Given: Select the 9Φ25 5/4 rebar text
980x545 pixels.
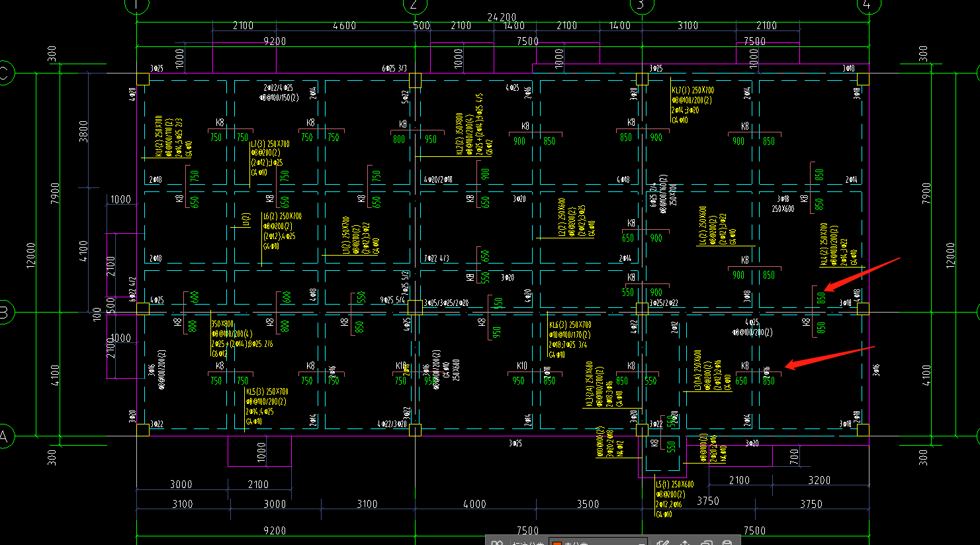Looking at the screenshot, I should (x=392, y=301).
